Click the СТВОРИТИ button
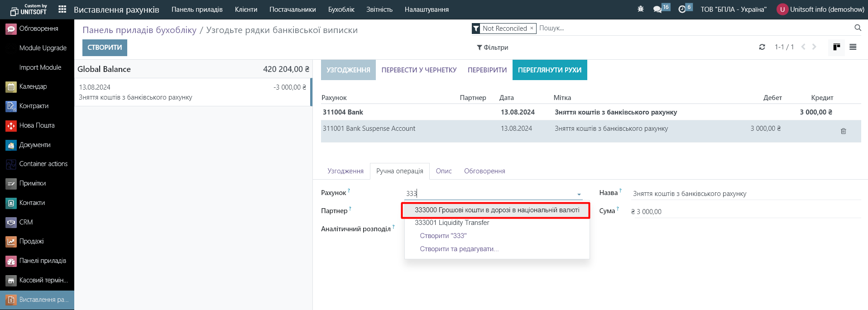This screenshot has width=868, height=310. tap(105, 48)
